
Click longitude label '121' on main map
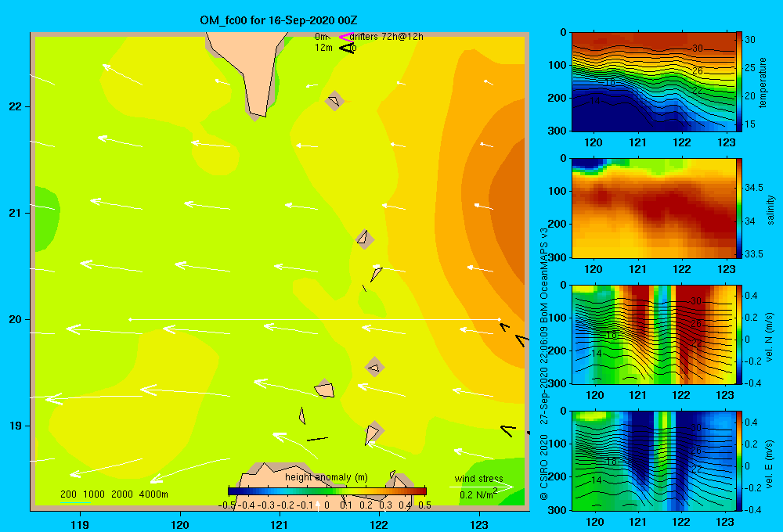(280, 524)
